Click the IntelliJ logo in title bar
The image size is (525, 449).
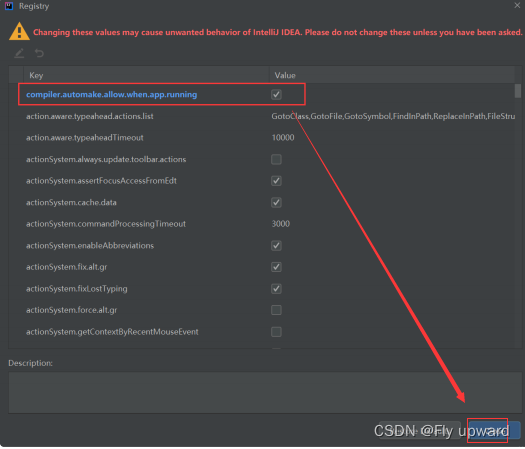tap(9, 6)
